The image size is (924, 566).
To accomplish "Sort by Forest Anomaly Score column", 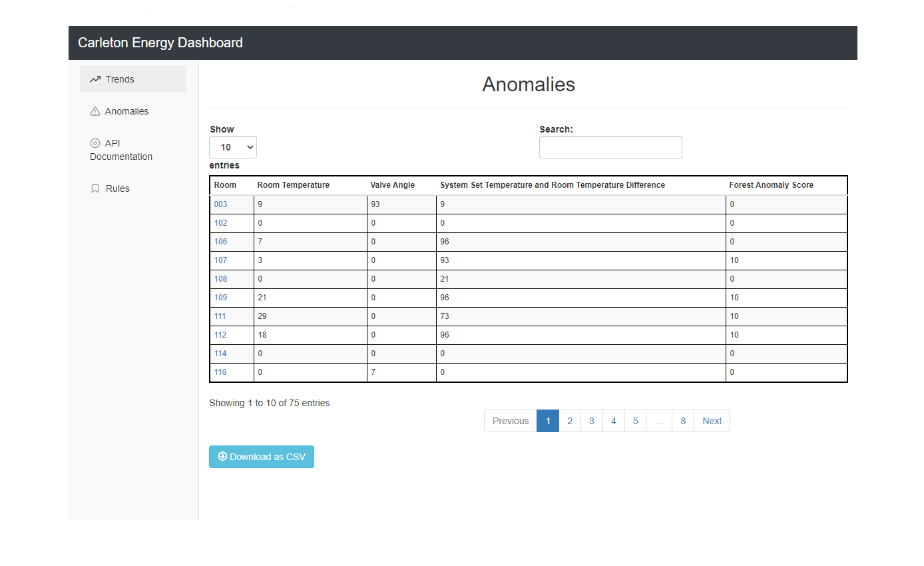I will click(771, 185).
